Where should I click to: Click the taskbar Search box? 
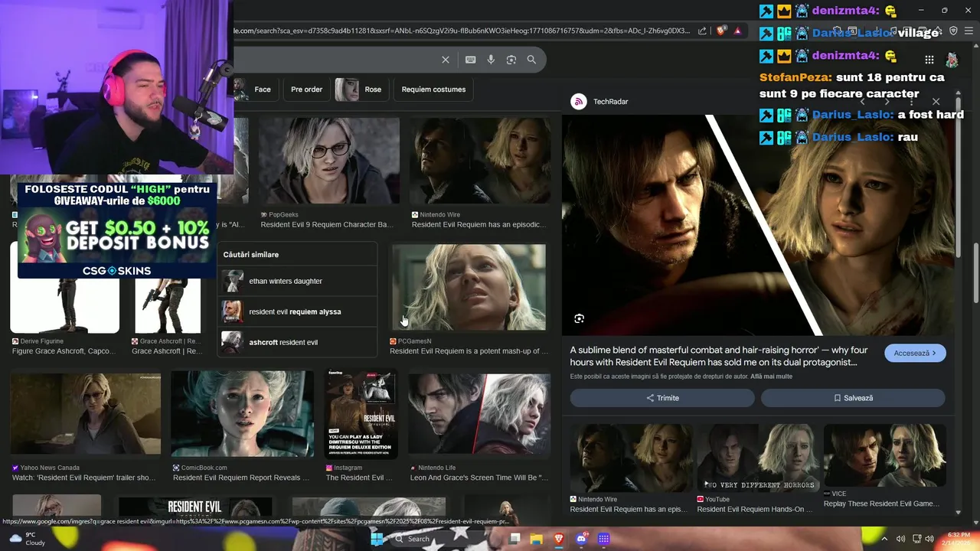pyautogui.click(x=430, y=539)
